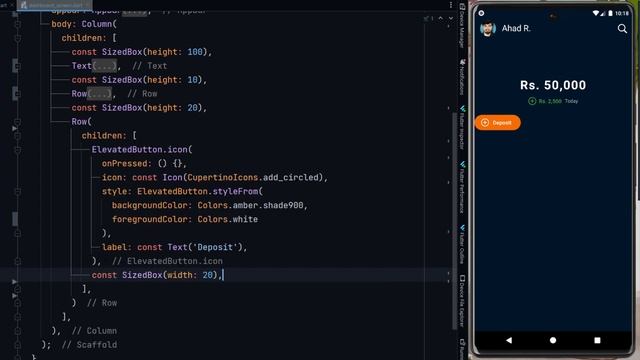Tap the search icon in emulator app
The width and height of the screenshot is (640, 360).
pyautogui.click(x=622, y=29)
